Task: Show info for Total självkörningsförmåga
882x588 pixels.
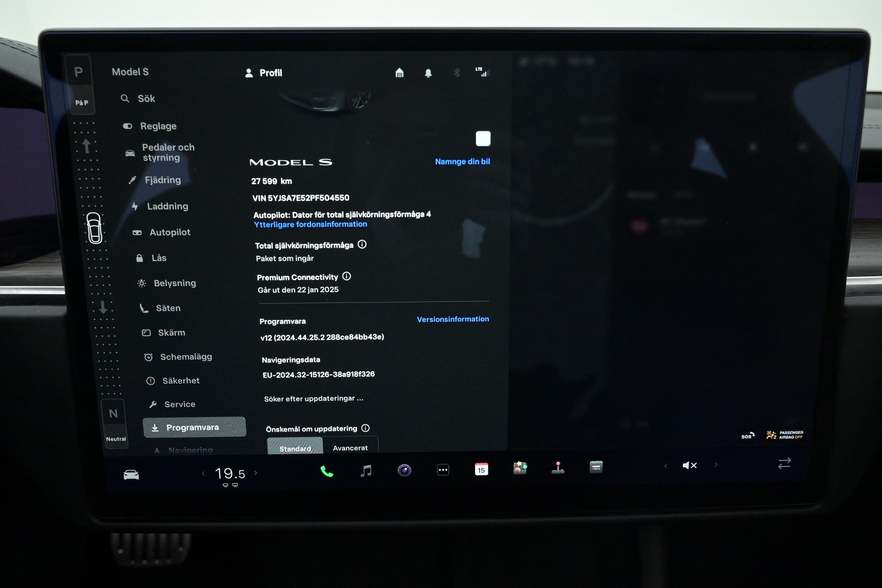Action: click(x=362, y=244)
